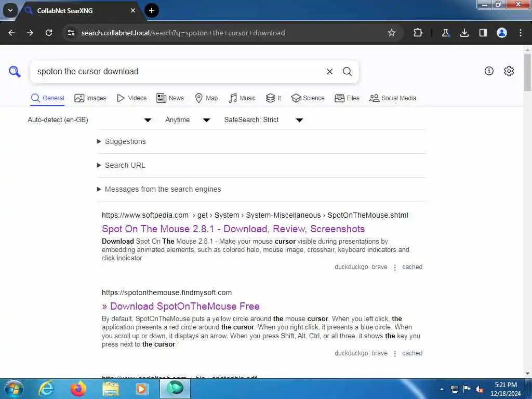Open Download SpotOnTheMouse Free result
The height and width of the screenshot is (399, 532).
(x=180, y=307)
